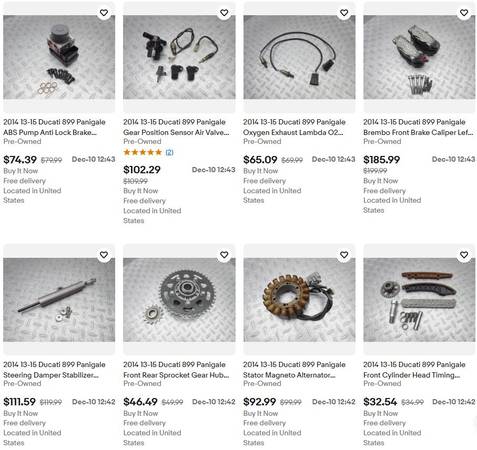The image size is (477, 450).
Task: Heart the Front Rear Sprocket Gear Hub listing
Action: tap(224, 255)
